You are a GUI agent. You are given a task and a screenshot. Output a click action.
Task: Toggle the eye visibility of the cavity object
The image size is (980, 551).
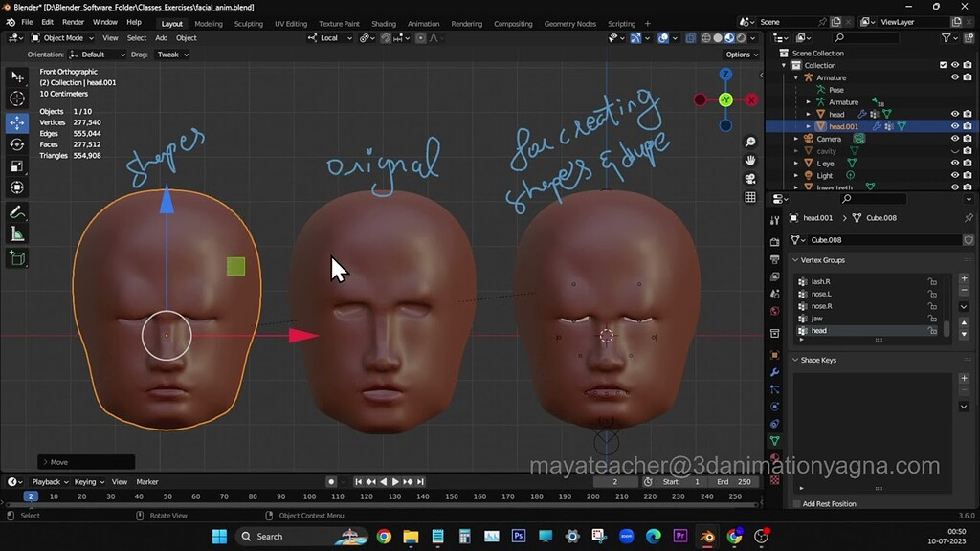coord(955,150)
